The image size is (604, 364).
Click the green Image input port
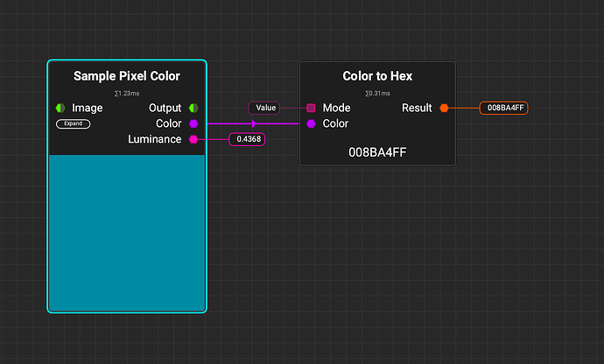coord(60,108)
